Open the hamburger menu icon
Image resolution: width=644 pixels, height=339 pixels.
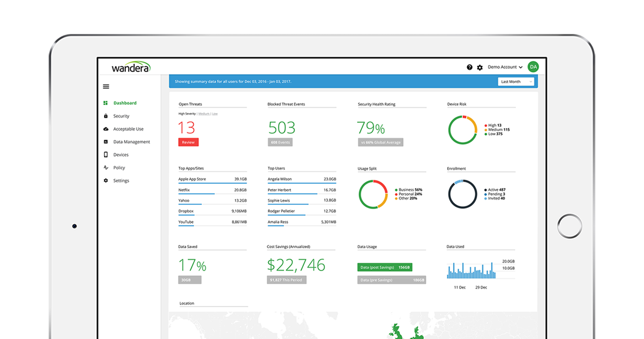point(106,87)
